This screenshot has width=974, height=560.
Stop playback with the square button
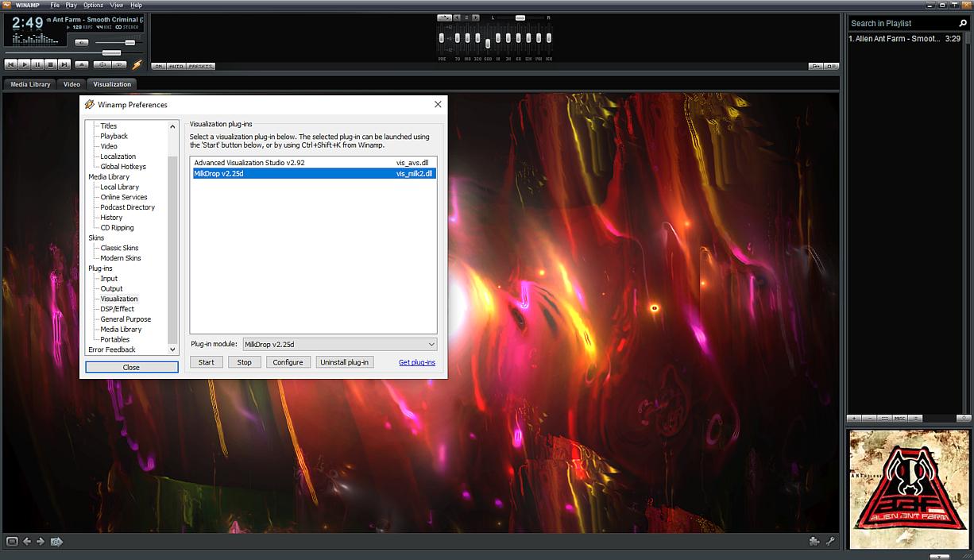[x=51, y=64]
